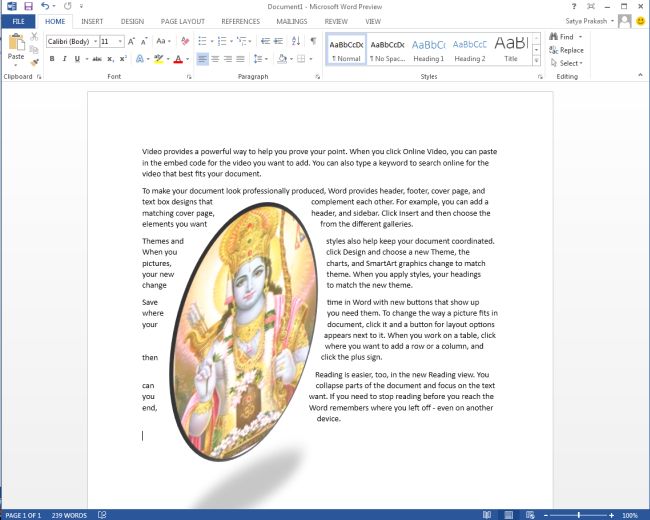Click the Satya Prakash account name

point(586,21)
